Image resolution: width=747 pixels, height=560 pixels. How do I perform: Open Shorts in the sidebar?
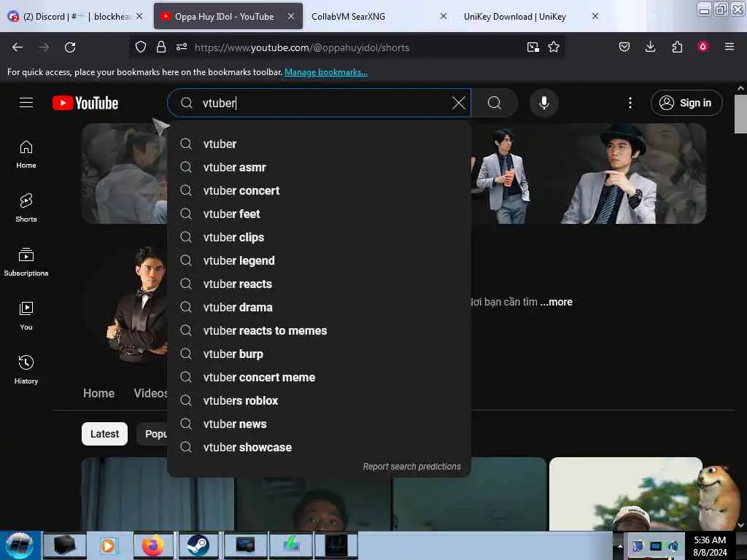[26, 208]
